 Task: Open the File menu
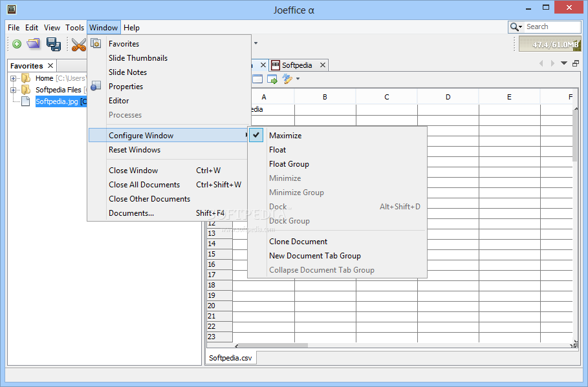pos(14,28)
